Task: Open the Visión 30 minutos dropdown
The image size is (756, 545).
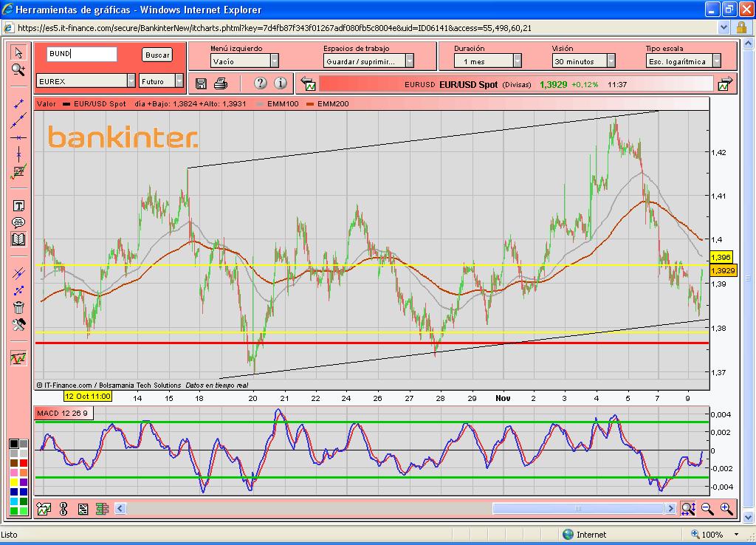Action: point(611,61)
